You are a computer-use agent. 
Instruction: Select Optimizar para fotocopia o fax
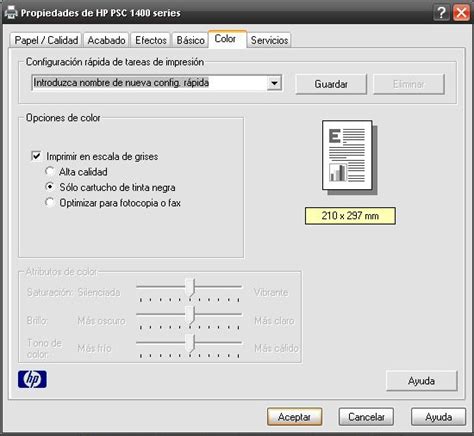point(50,202)
